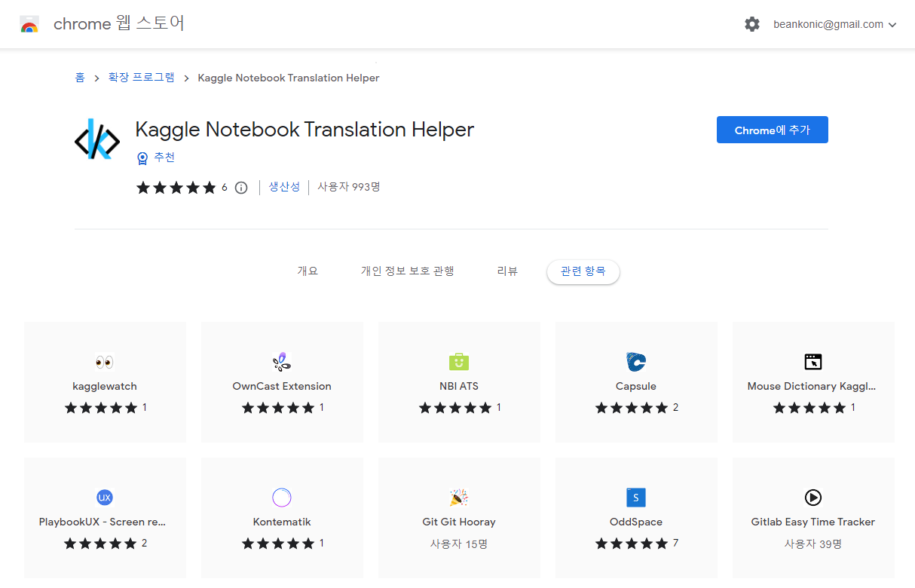Image resolution: width=915 pixels, height=588 pixels.
Task: Open the settings gear icon
Action: click(752, 24)
